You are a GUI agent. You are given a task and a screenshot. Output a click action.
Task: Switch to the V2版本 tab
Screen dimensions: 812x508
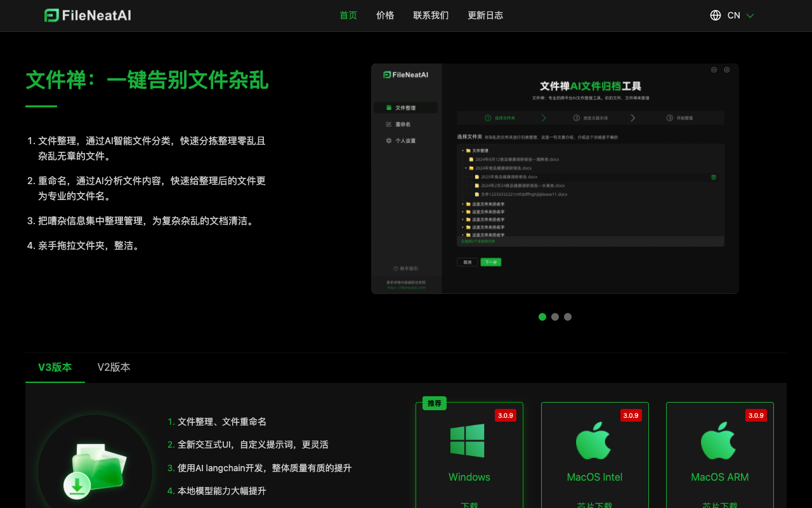tap(114, 367)
